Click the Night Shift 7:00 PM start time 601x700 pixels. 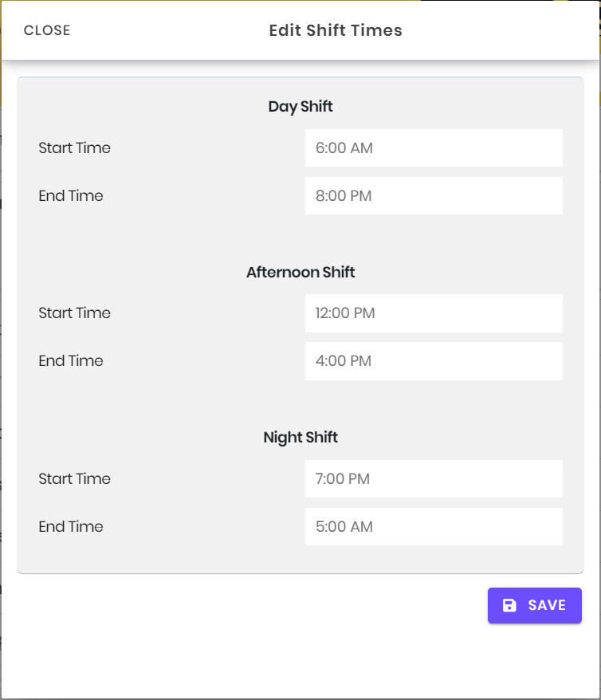coord(434,478)
